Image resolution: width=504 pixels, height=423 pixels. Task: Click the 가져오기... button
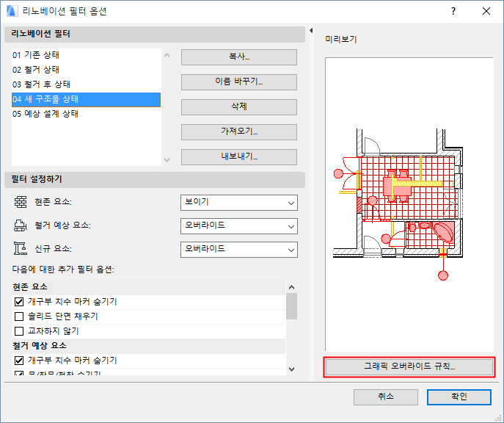click(239, 132)
